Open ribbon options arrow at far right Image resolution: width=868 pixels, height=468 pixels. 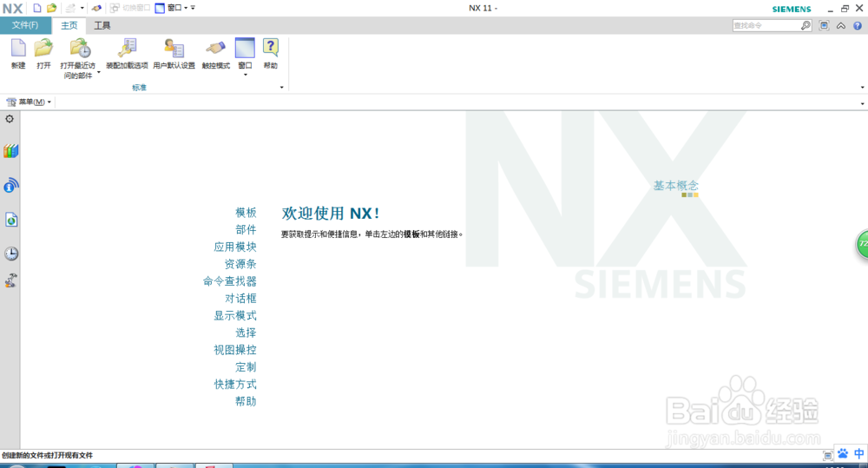tap(863, 88)
